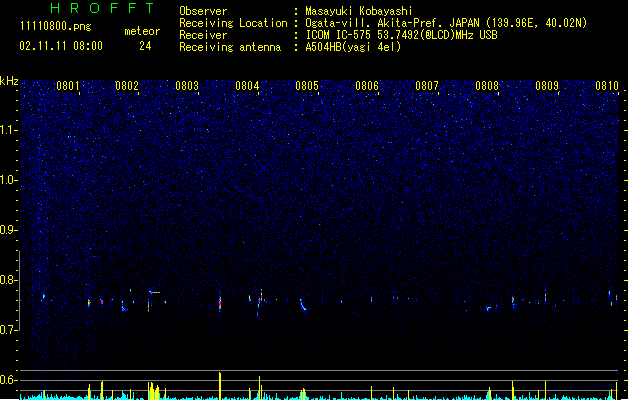
Task: Click the 0803 time marker
Action: click(187, 86)
